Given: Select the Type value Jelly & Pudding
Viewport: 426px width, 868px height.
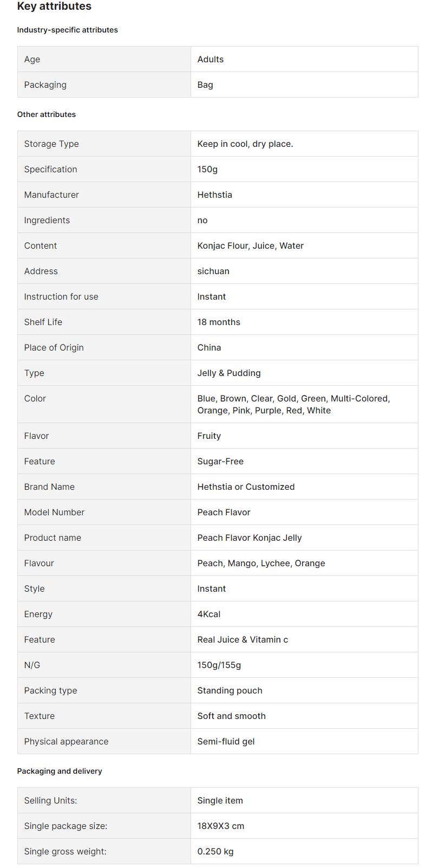Looking at the screenshot, I should [229, 373].
